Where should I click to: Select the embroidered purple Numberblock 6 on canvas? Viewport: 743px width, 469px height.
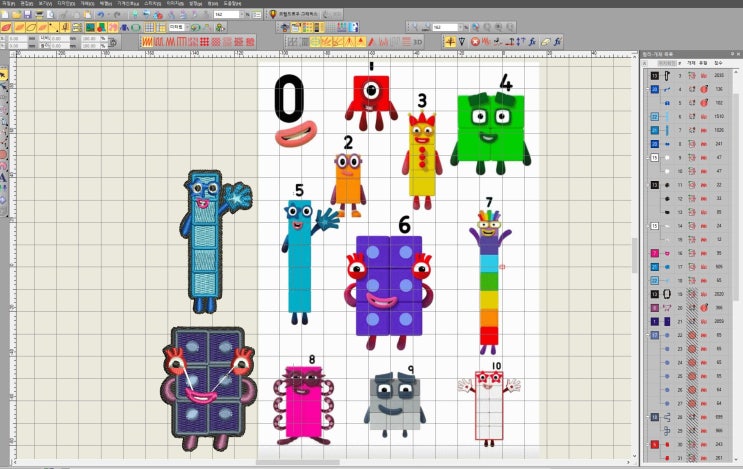point(208,388)
